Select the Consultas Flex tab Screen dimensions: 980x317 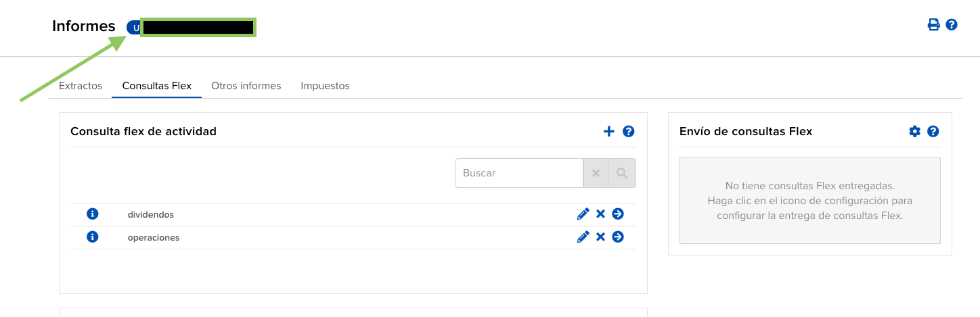(157, 86)
